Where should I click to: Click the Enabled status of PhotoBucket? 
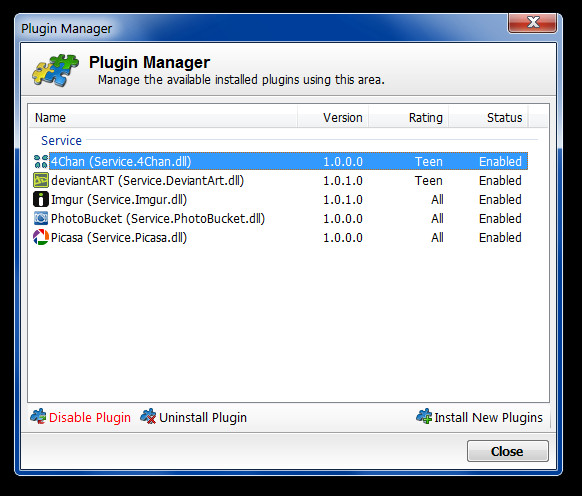(x=500, y=218)
